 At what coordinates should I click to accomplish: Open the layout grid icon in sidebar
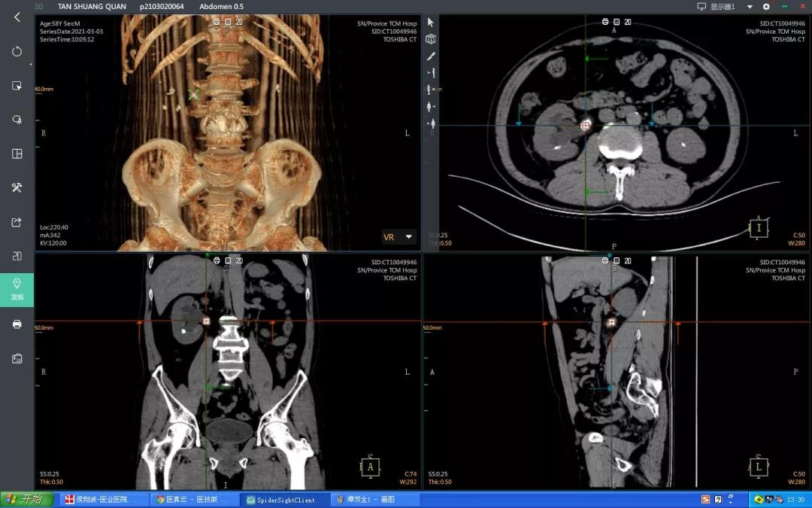click(x=17, y=154)
